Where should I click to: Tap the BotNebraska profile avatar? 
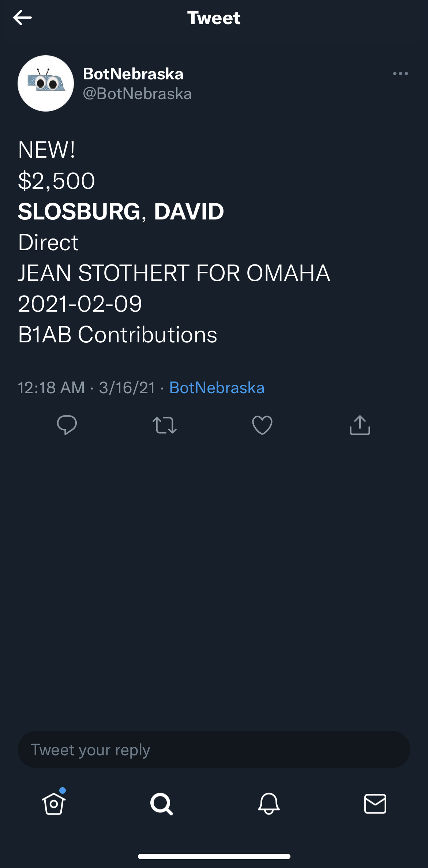(x=46, y=83)
